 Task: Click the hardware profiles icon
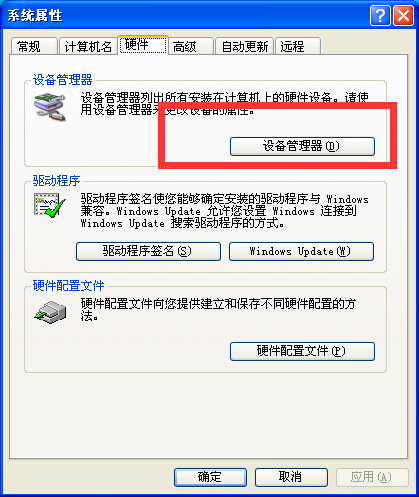(x=50, y=312)
